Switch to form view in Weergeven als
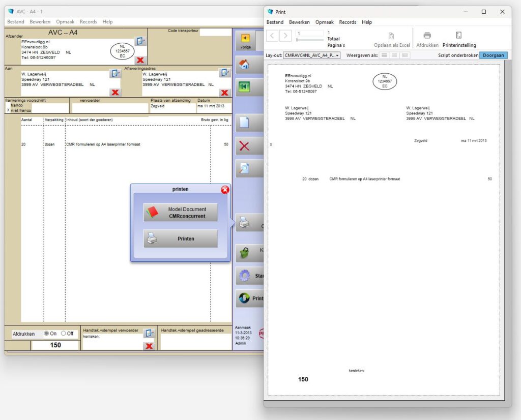521x420 pixels. coord(384,55)
